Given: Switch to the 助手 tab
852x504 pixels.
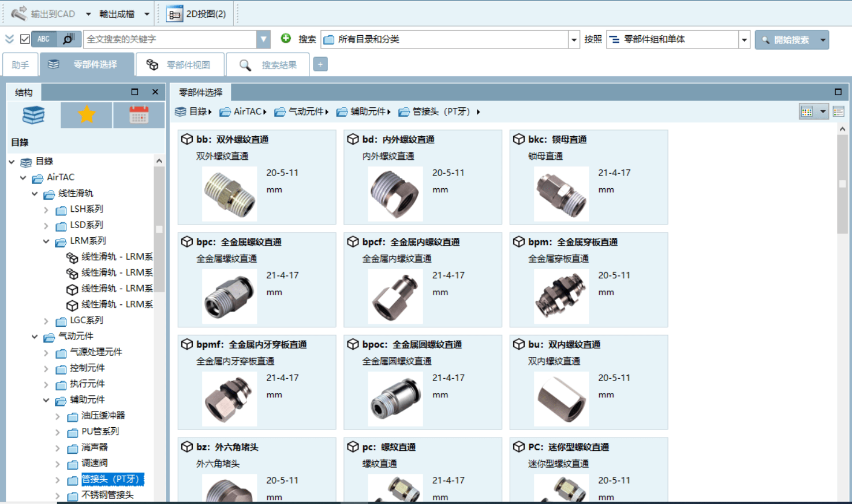Looking at the screenshot, I should (x=20, y=65).
